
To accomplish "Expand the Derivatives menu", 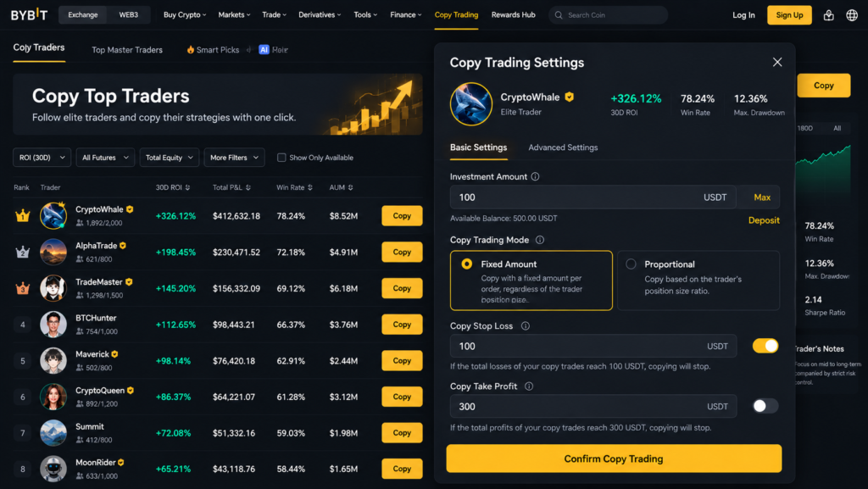I will [320, 15].
